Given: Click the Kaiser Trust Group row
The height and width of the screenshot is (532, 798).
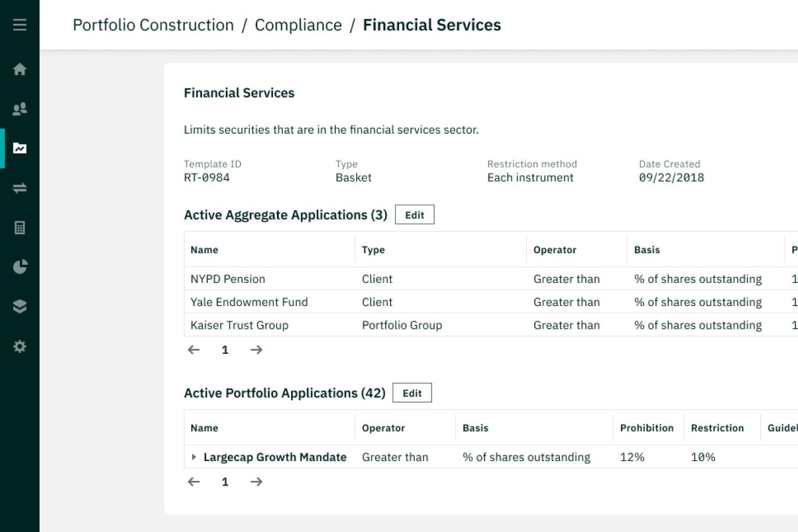Looking at the screenshot, I should tap(239, 325).
